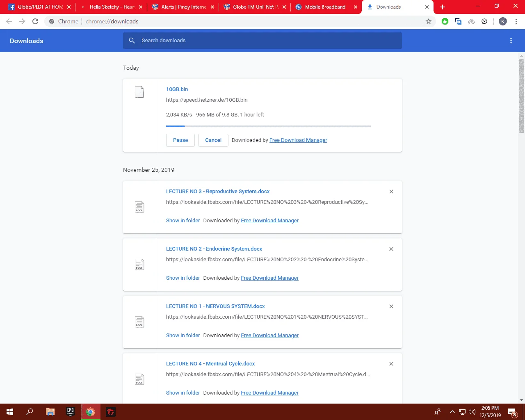The width and height of the screenshot is (525, 420).
Task: Show LECTURE NO 4 in folder
Action: 183,393
